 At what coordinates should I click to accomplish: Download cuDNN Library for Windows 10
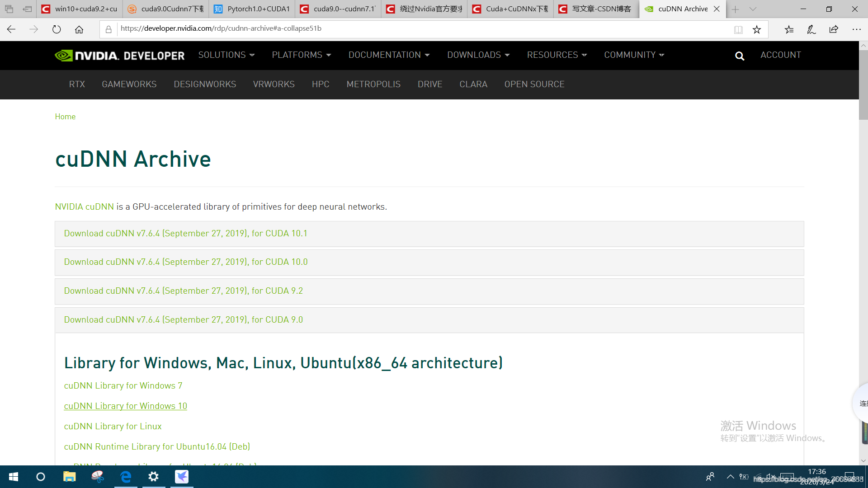125,406
